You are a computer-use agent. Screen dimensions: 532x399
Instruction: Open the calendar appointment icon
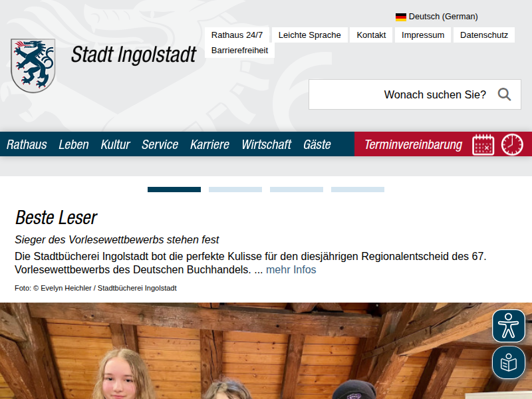click(483, 144)
